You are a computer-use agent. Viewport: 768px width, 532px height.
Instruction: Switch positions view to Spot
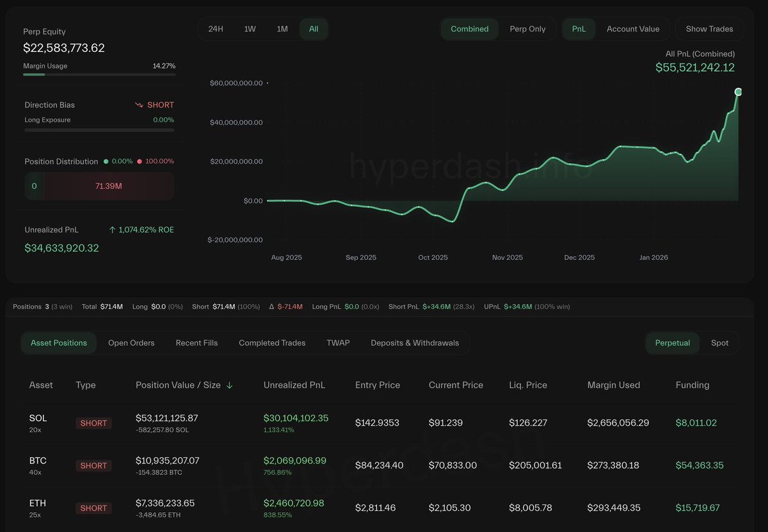[x=719, y=343]
